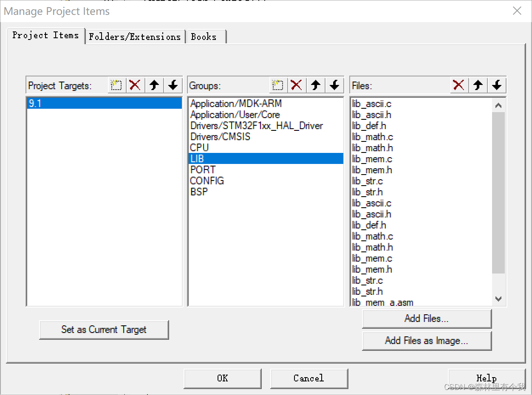Move selected file down

497,85
